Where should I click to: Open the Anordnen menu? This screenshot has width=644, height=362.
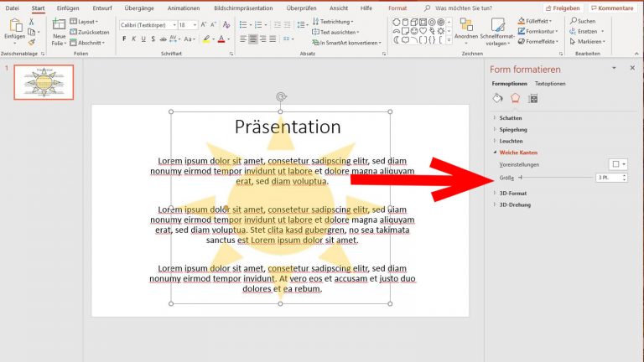(466, 31)
